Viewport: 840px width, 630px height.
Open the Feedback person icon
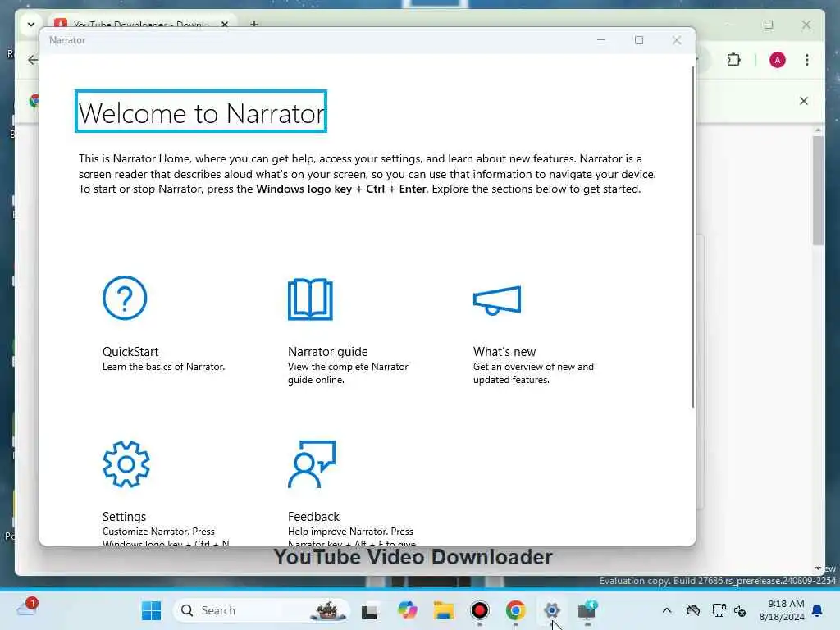coord(312,464)
